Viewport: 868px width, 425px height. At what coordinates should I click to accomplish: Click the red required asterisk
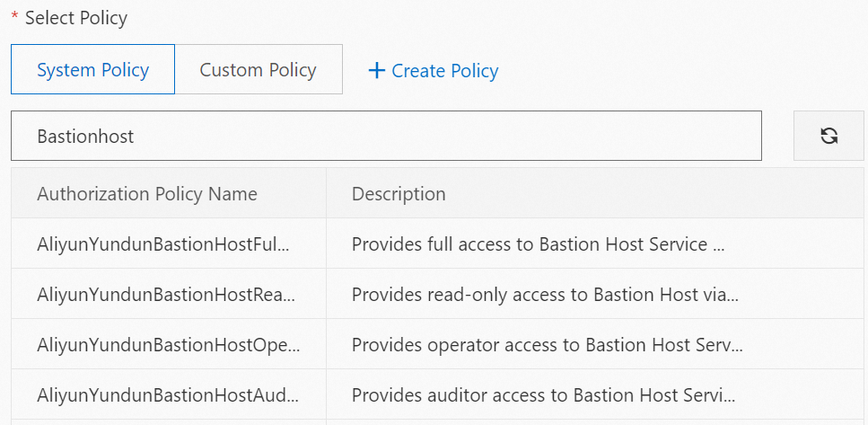coord(14,17)
